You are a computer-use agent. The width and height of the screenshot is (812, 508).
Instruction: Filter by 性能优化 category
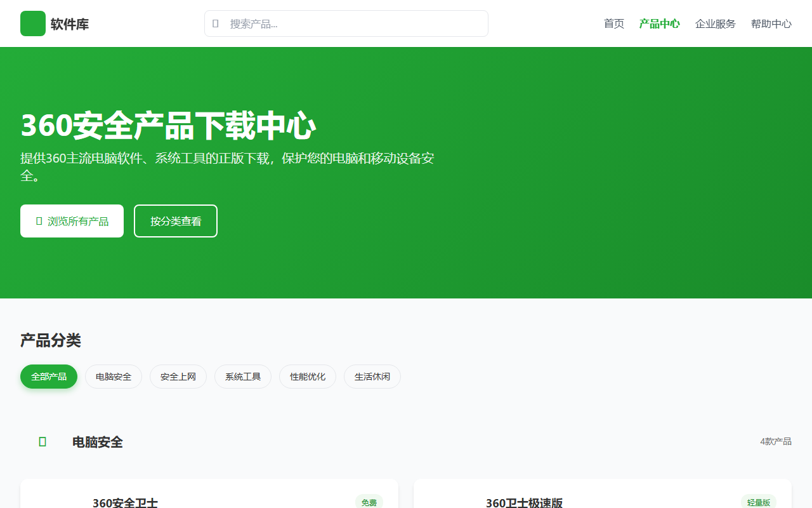308,377
